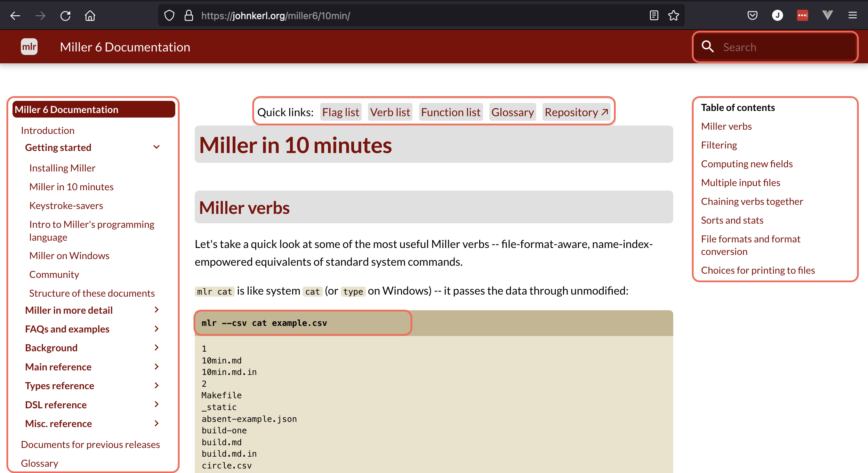This screenshot has height=473, width=868.
Task: Go to browser home page icon
Action: pos(90,16)
